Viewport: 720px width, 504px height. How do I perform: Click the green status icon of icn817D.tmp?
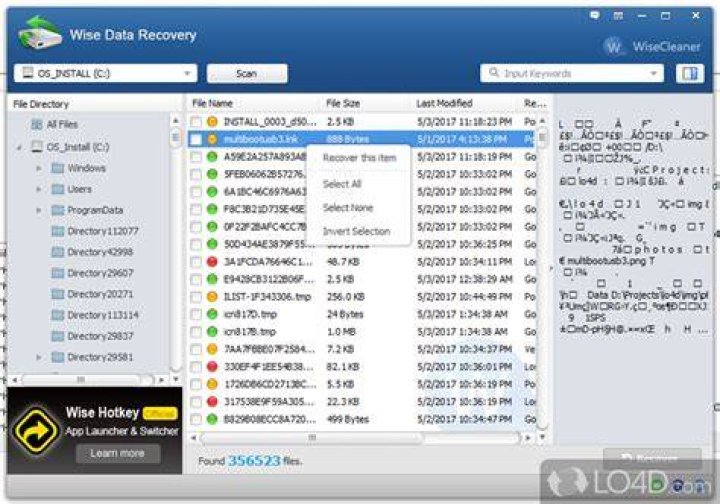point(212,314)
